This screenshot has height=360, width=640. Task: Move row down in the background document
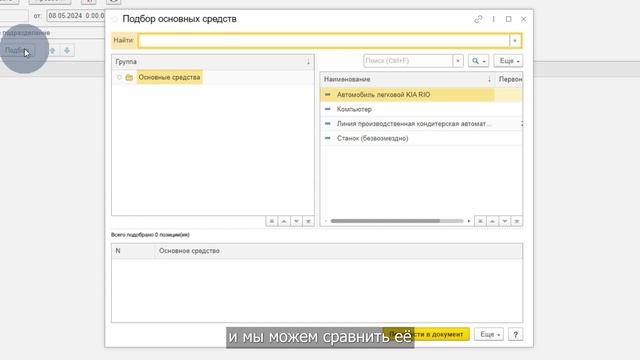click(67, 51)
